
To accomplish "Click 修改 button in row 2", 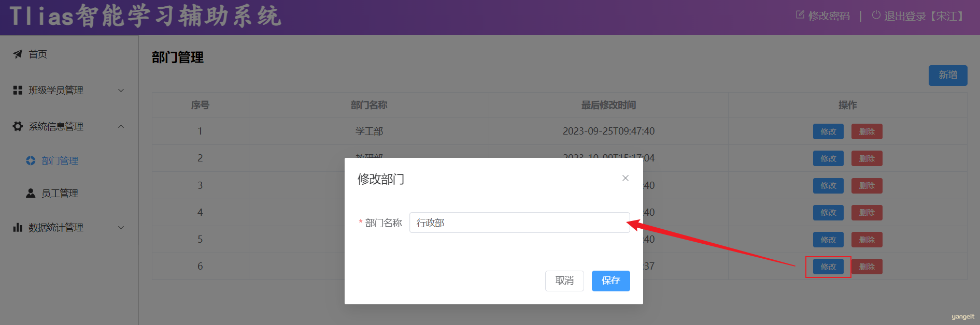I will coord(828,158).
